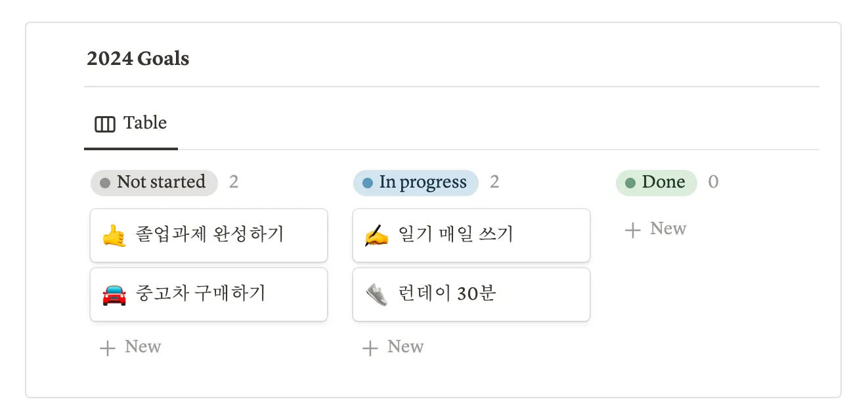Click plus icon under In progress column
The width and height of the screenshot is (868, 412).
tap(370, 348)
